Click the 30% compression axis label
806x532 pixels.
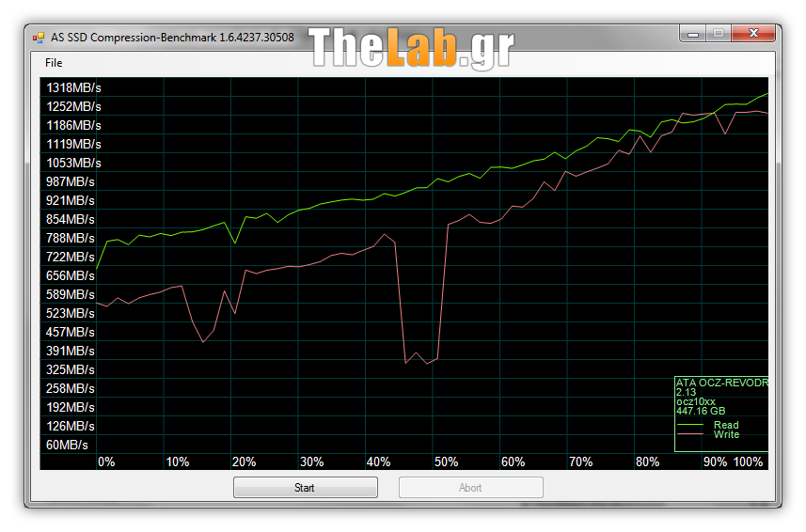[x=312, y=462]
